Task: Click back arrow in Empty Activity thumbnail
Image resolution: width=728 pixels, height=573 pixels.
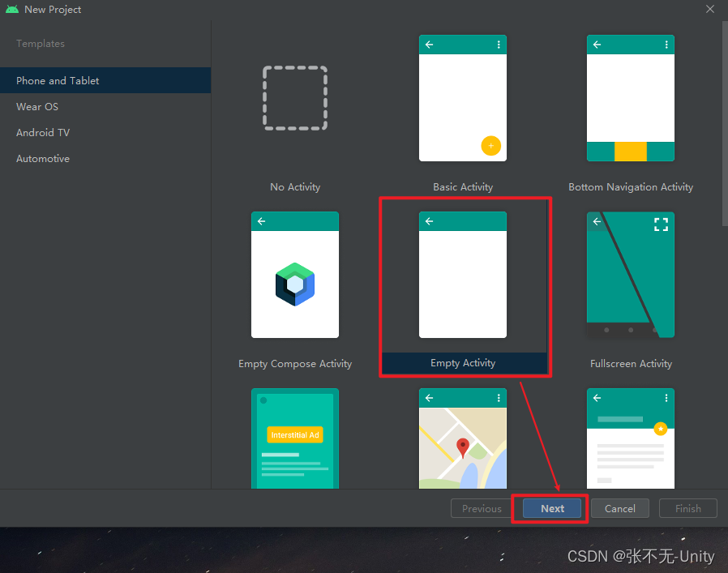Action: (x=430, y=221)
